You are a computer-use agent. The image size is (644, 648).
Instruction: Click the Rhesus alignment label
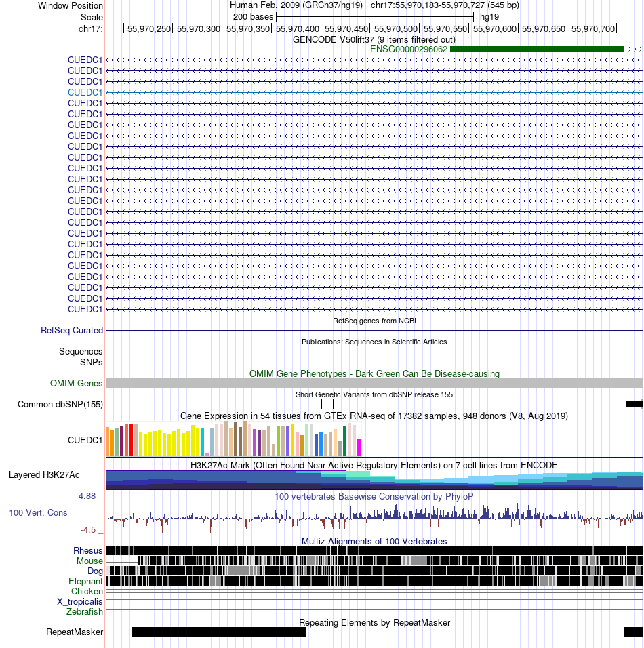click(88, 551)
